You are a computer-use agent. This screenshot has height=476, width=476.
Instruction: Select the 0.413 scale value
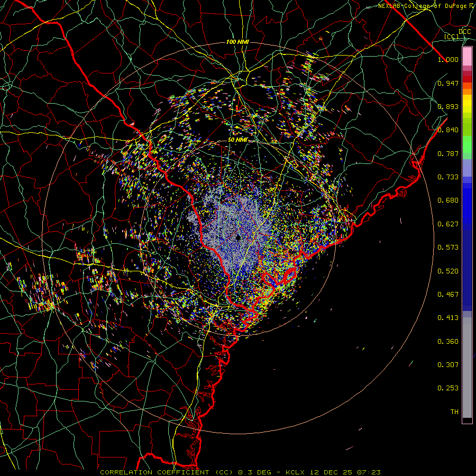(x=448, y=318)
